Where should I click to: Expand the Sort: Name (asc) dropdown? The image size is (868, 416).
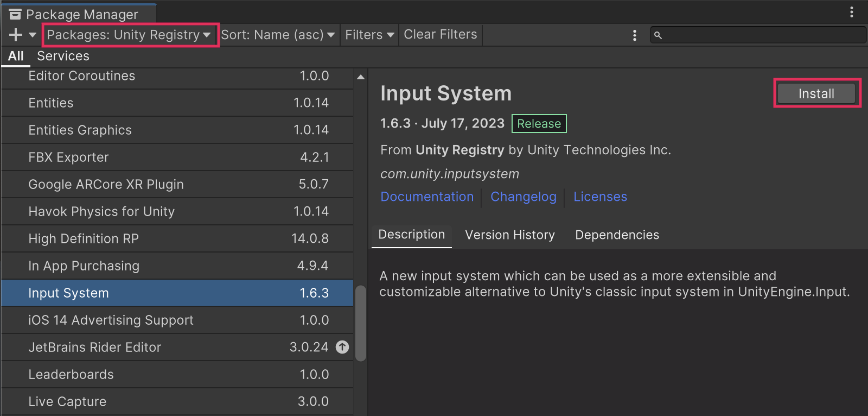pos(278,35)
